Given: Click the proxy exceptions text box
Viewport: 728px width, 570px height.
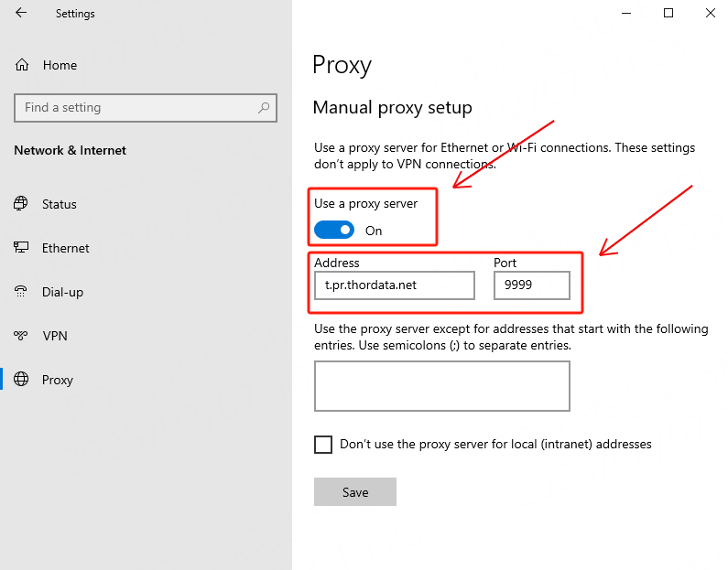Looking at the screenshot, I should [442, 386].
